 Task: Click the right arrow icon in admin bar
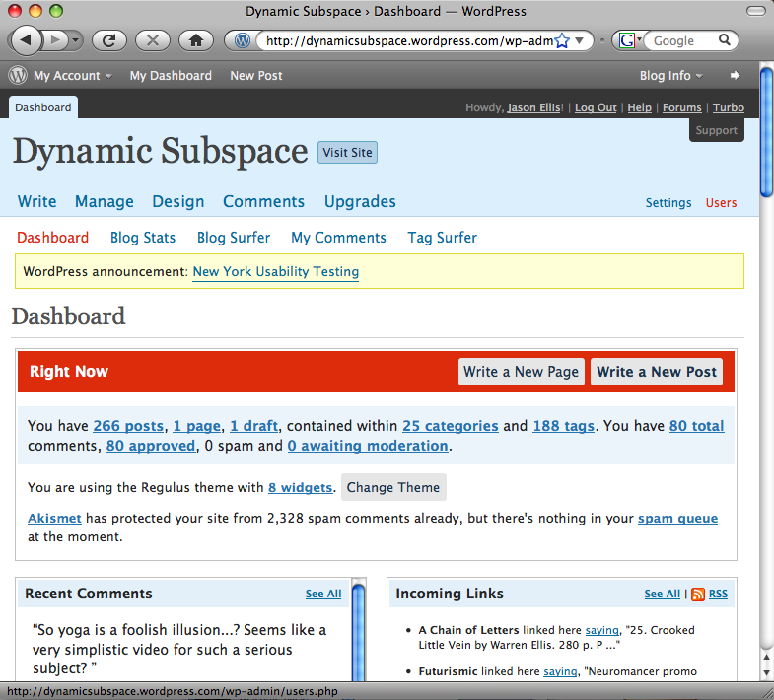point(734,75)
